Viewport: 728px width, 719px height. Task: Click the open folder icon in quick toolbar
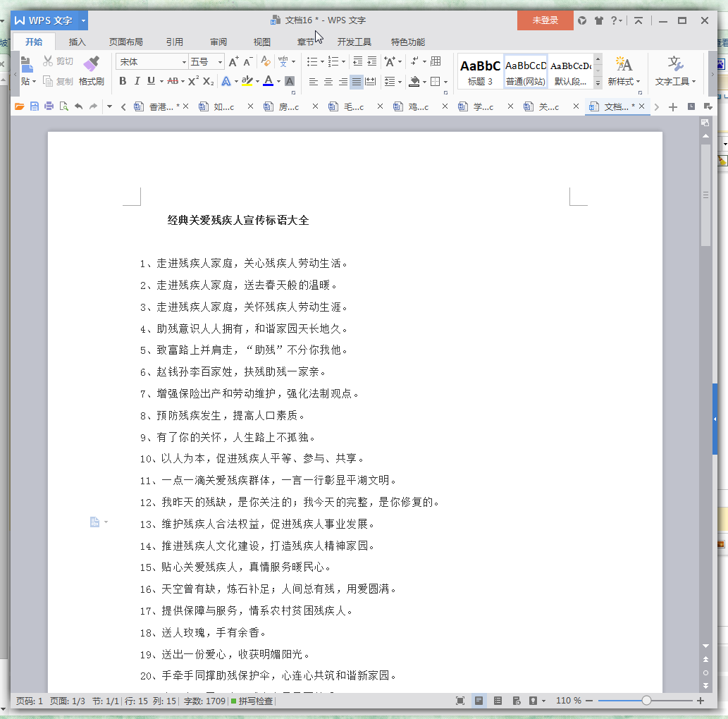(20, 106)
